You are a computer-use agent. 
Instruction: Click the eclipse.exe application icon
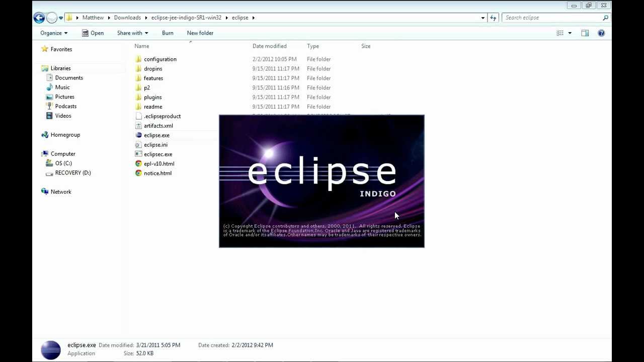click(x=138, y=135)
